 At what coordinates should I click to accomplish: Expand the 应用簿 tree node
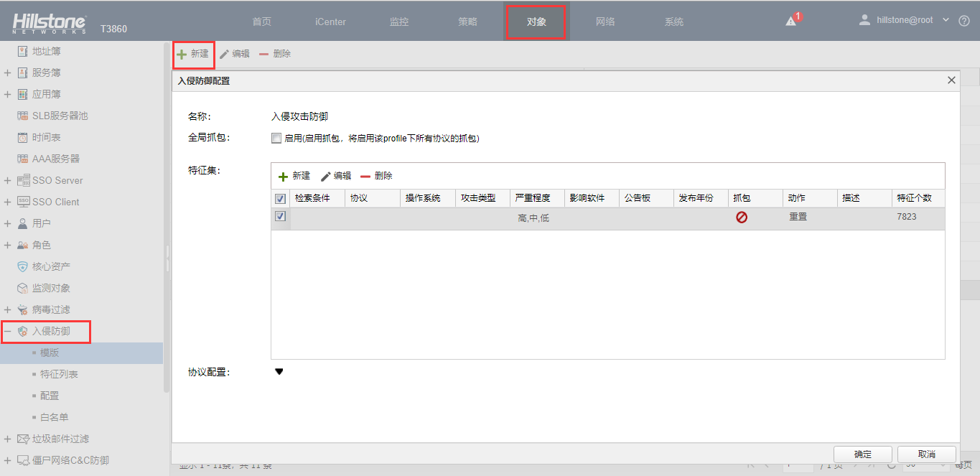pyautogui.click(x=7, y=94)
